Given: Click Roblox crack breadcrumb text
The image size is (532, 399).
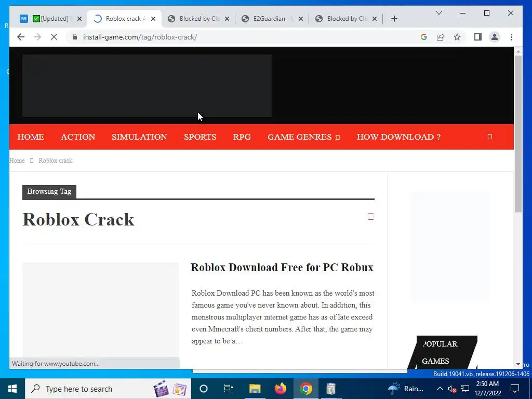Looking at the screenshot, I should 55,161.
